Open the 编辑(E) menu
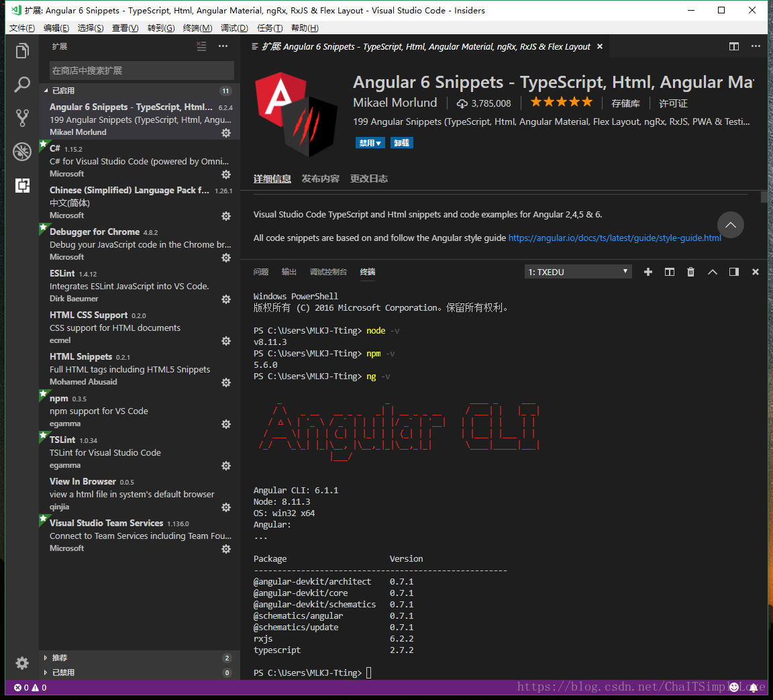773x700 pixels. (56, 28)
